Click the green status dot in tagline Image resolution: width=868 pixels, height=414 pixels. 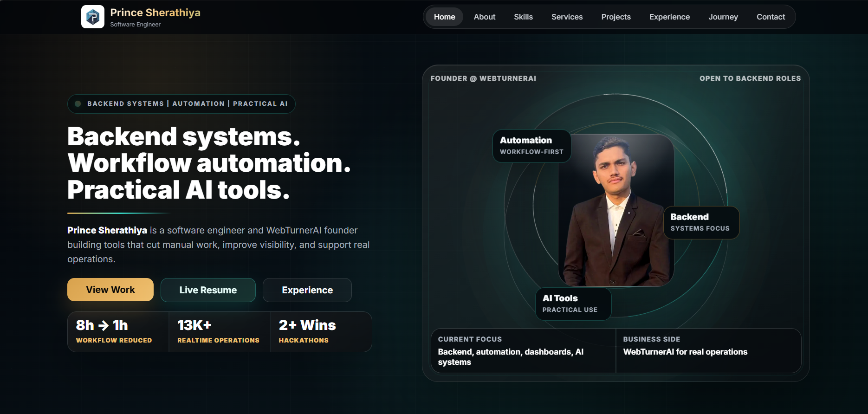[78, 103]
